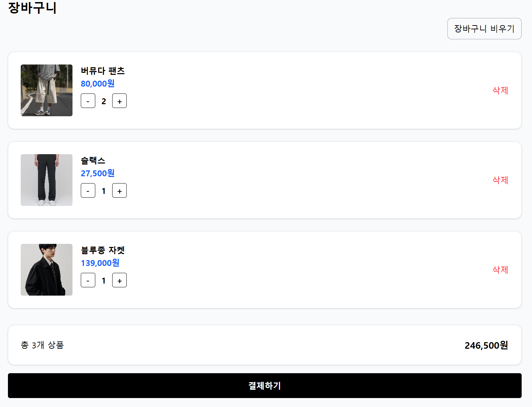The height and width of the screenshot is (407, 532).
Task: Click the 장바구니 page heading
Action: click(32, 8)
